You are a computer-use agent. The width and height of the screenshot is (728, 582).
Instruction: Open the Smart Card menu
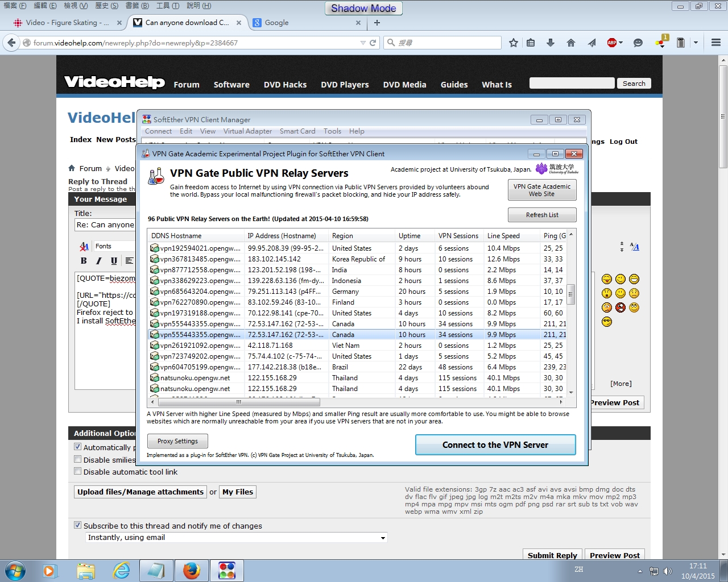[x=297, y=131]
